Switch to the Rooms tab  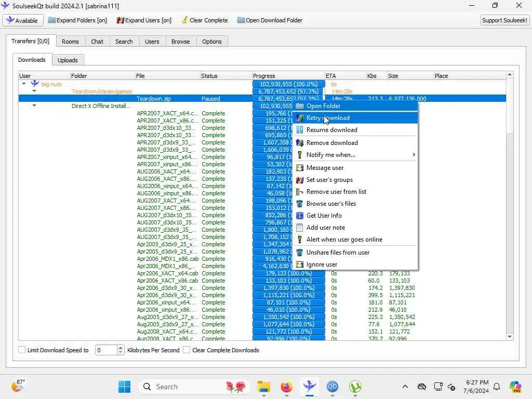[70, 42]
